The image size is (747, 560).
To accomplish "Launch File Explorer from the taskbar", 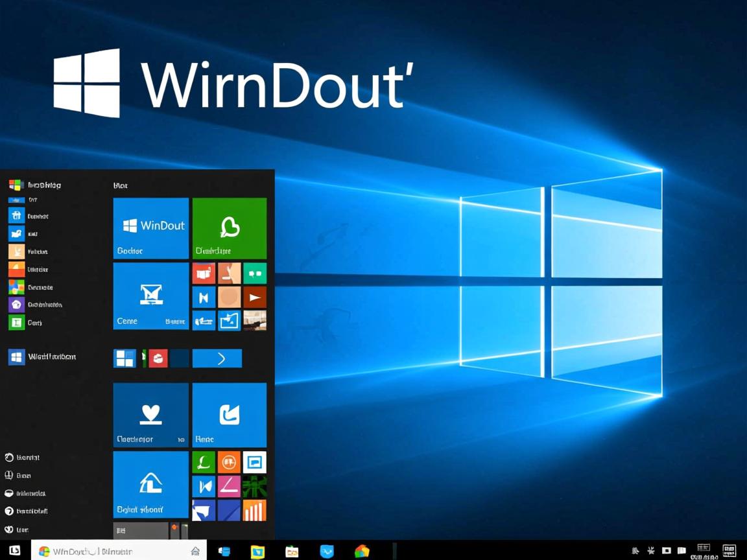I will tap(258, 551).
